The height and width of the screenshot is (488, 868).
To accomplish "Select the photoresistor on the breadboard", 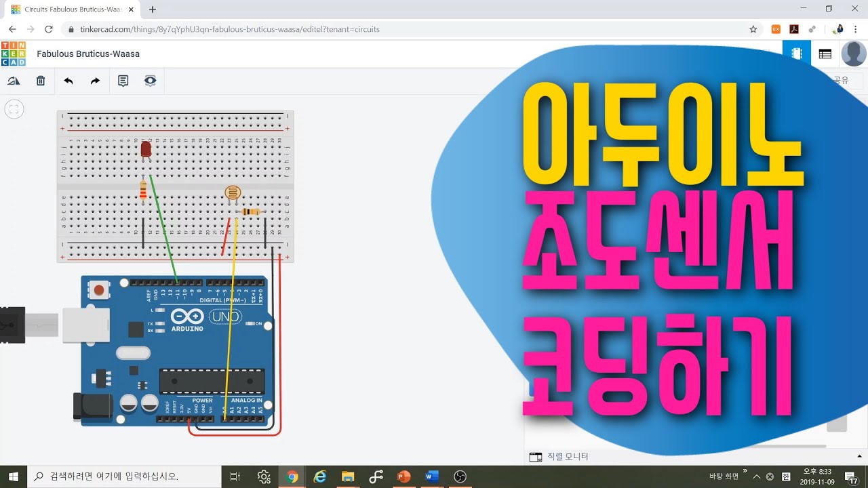I will click(x=233, y=193).
